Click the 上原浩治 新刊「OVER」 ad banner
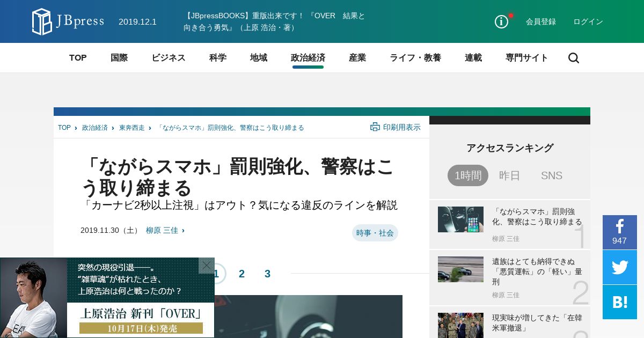Viewport: 644px width, 338px height. (107, 298)
